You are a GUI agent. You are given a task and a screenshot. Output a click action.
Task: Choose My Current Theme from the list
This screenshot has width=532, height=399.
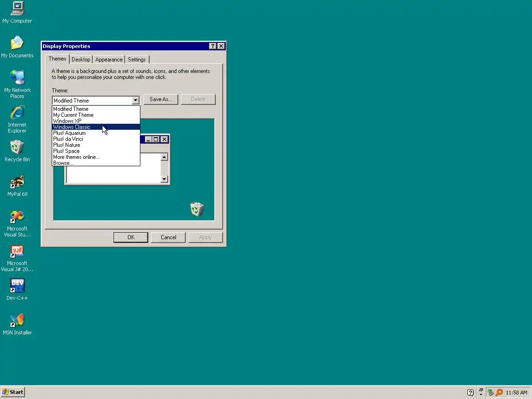point(96,115)
